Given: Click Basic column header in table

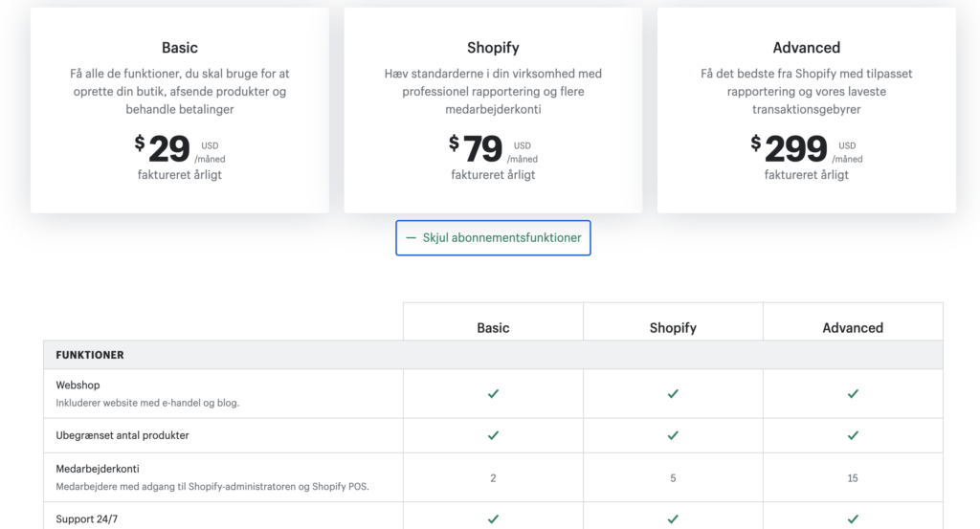Looking at the screenshot, I should (x=493, y=328).
